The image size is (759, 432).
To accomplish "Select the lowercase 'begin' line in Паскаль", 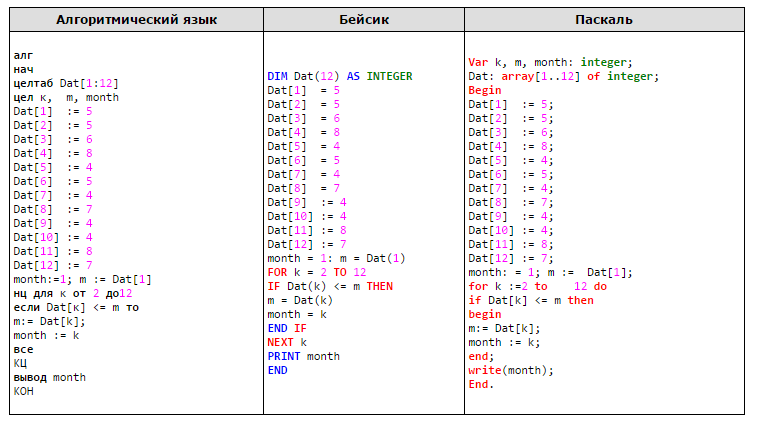I will [485, 315].
